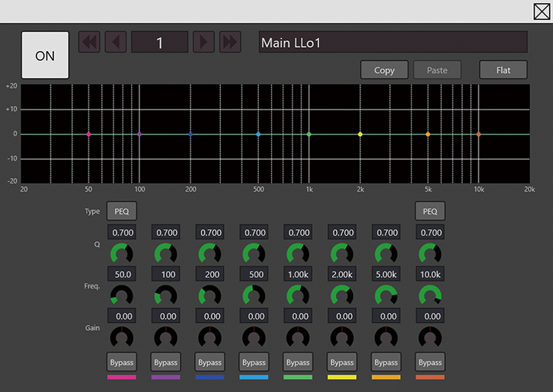The image size is (553, 392).
Task: Click the Q knob of the 500 Hz band
Action: [x=254, y=253]
